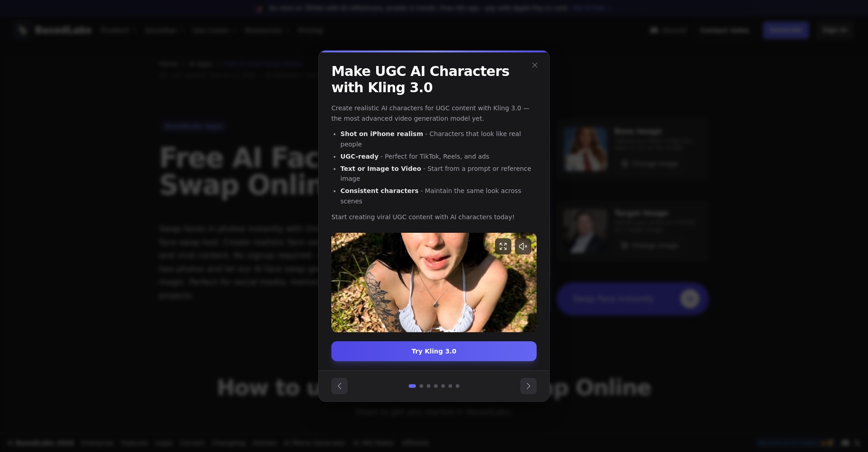Select the Base Image portrait thumbnail
This screenshot has height=452, width=868.
pos(585,149)
